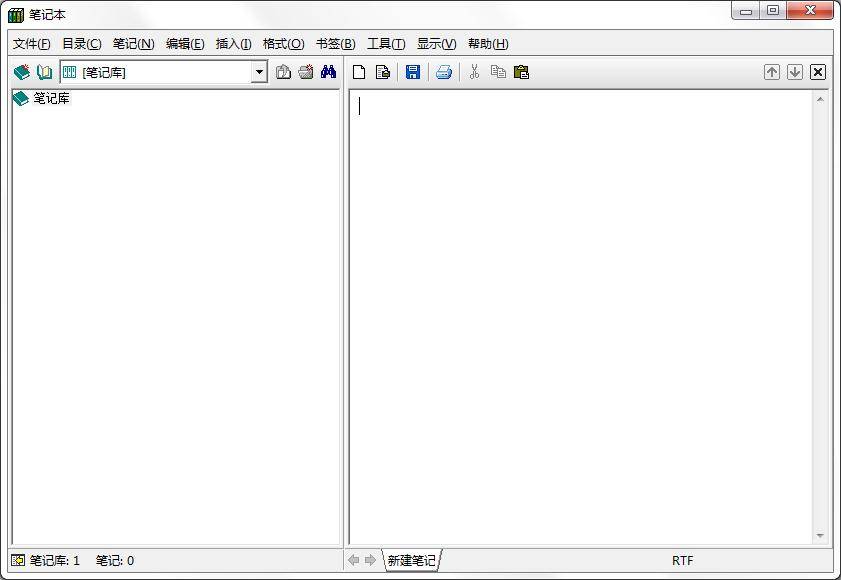Create a new note with the blank page icon
The width and height of the screenshot is (841, 580).
[358, 71]
